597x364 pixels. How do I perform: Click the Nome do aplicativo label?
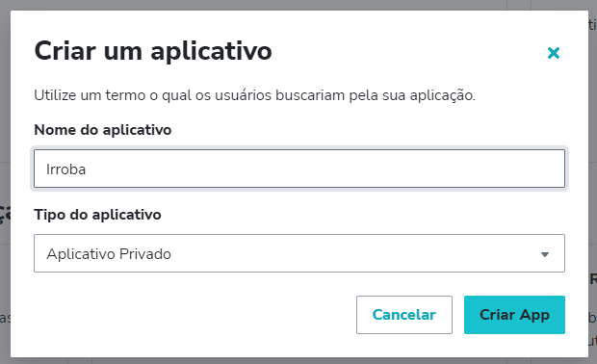pyautogui.click(x=103, y=130)
